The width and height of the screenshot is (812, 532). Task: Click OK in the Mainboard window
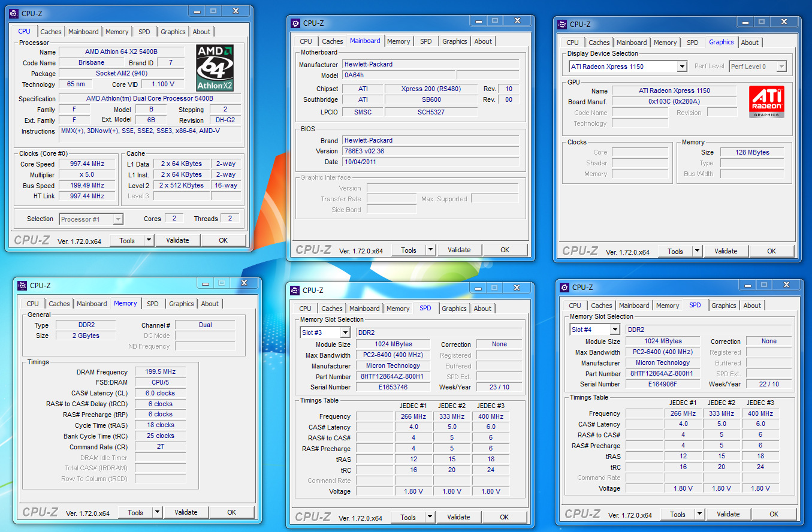point(505,250)
